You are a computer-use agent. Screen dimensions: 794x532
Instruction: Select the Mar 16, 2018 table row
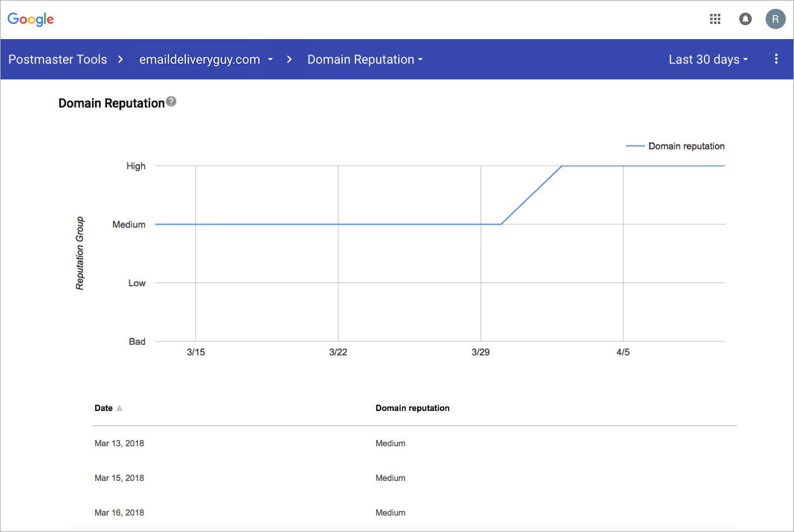click(x=415, y=512)
